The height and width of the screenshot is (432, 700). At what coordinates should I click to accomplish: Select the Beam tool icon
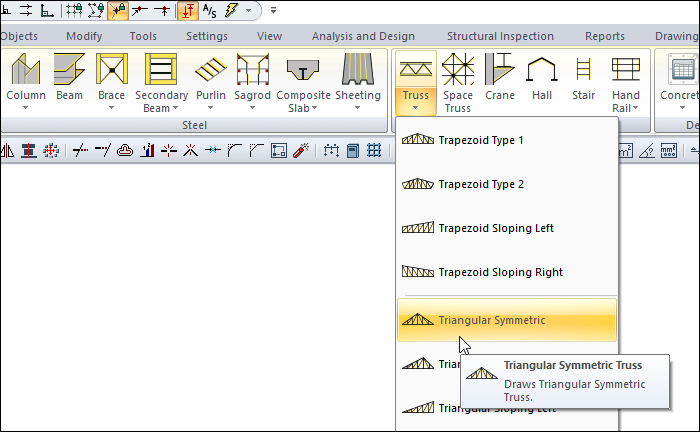click(69, 69)
